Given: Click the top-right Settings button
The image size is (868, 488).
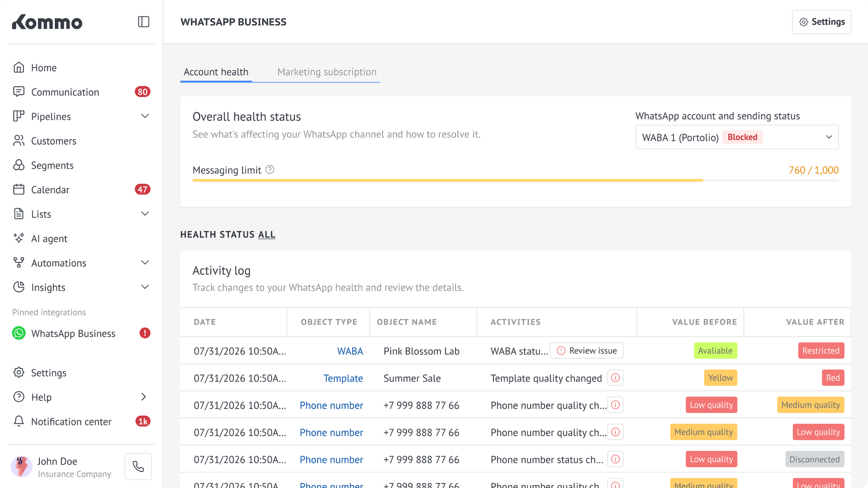Looking at the screenshot, I should (x=821, y=22).
